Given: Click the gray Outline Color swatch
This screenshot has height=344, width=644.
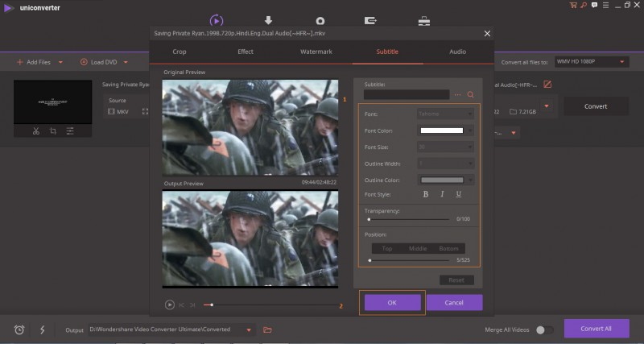Looking at the screenshot, I should (x=442, y=180).
